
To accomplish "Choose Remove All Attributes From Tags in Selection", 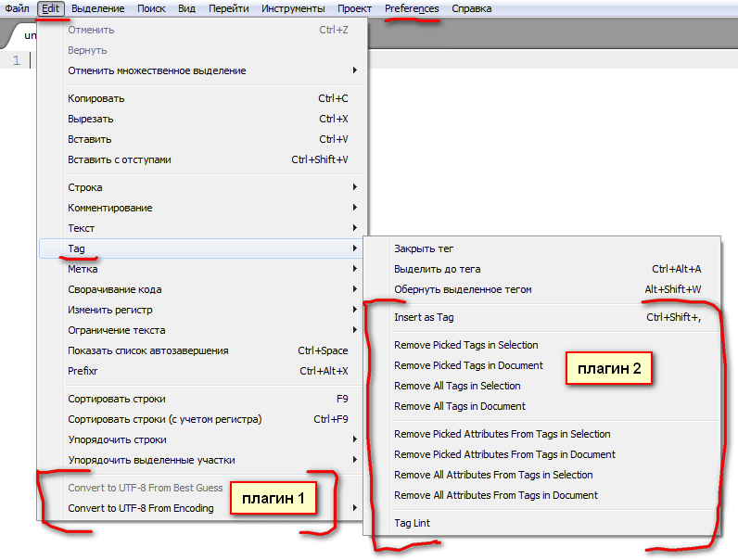I will coord(542,475).
